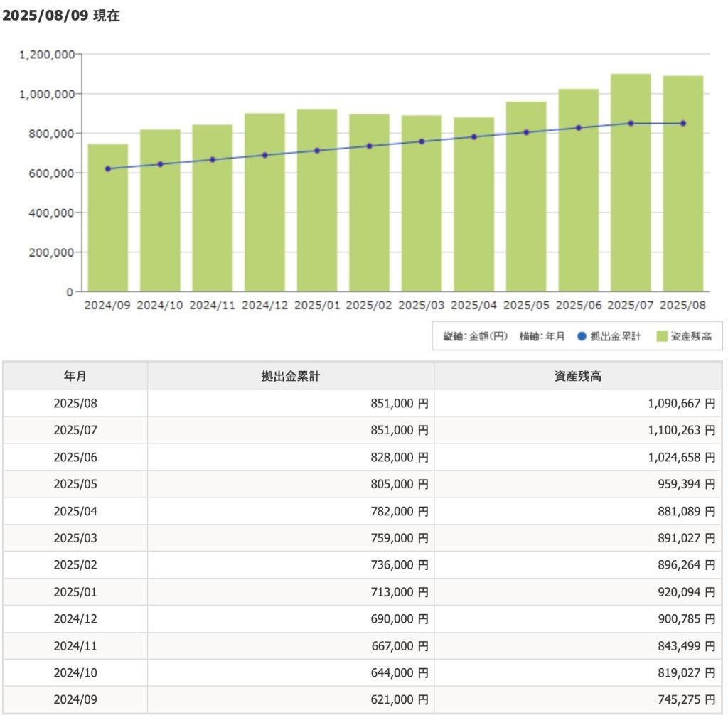Select the 2025/01 table row date cell

pyautogui.click(x=75, y=592)
